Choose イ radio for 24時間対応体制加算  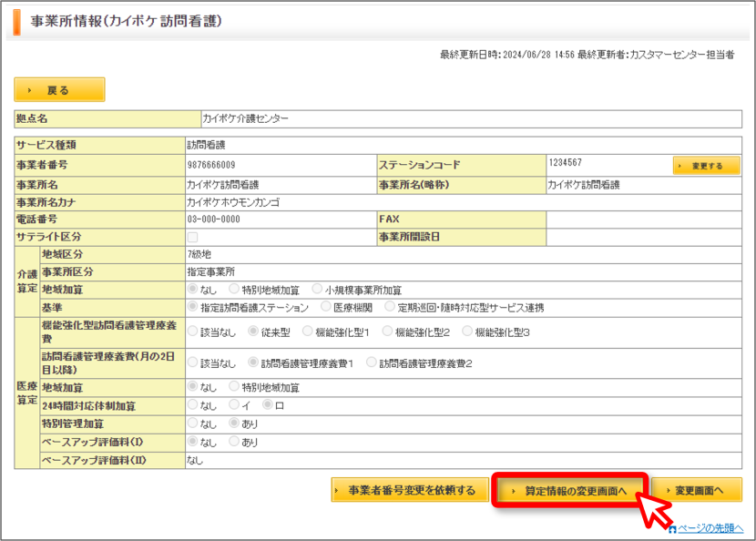234,404
